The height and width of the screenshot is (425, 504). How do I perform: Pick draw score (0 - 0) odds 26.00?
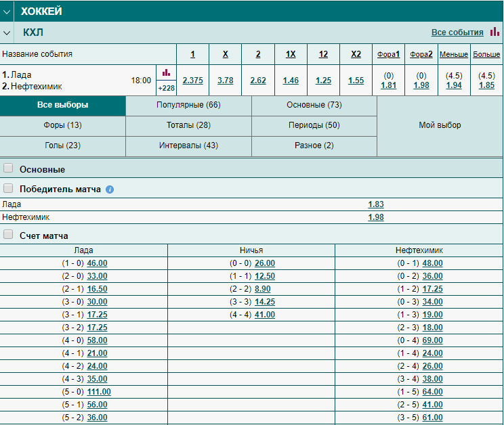click(265, 263)
